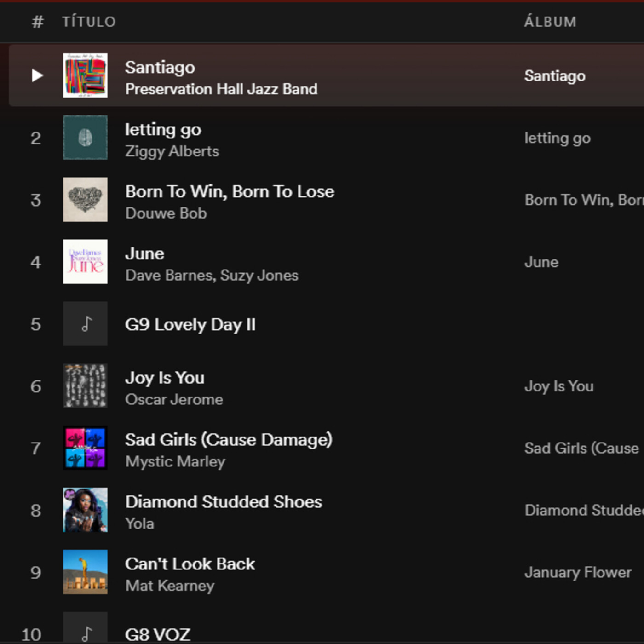Click track number 10
Viewport: 644px width, 644px height.
coord(31,635)
